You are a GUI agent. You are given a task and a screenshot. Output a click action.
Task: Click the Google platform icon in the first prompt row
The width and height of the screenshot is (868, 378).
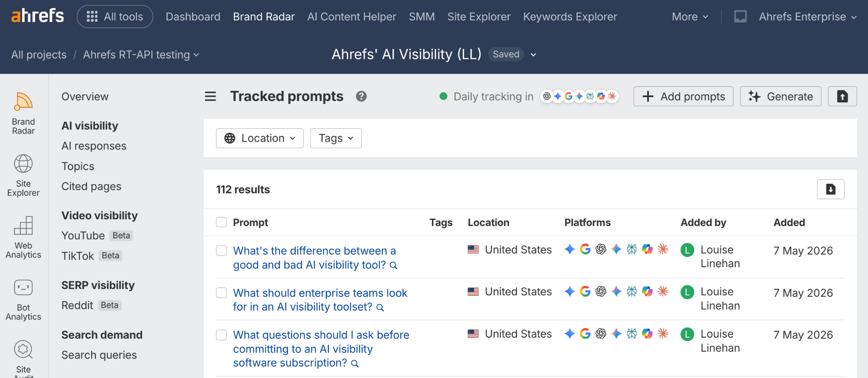click(x=585, y=249)
